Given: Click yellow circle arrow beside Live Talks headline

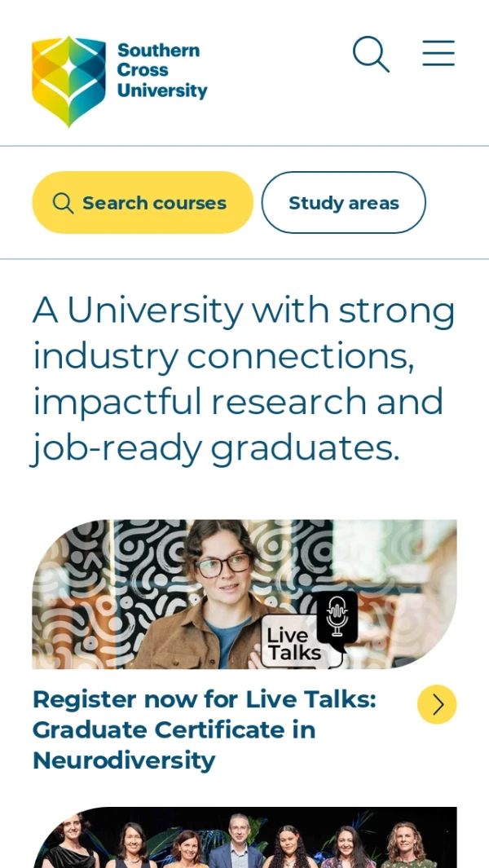Looking at the screenshot, I should tap(437, 704).
